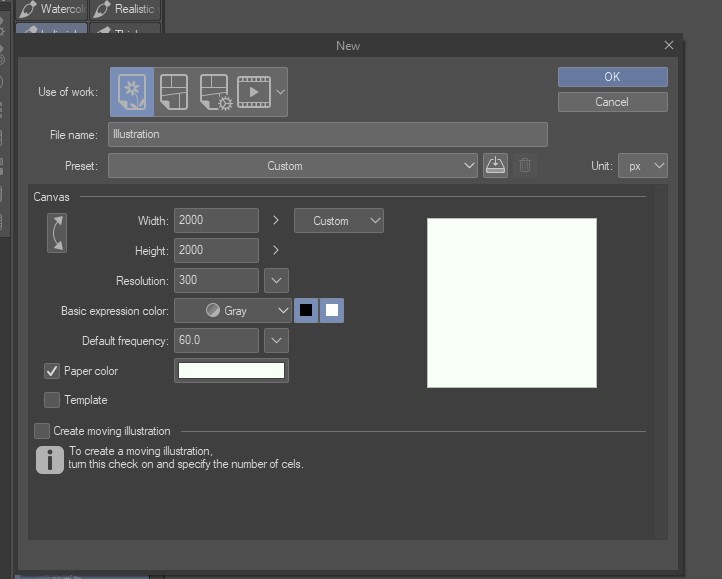This screenshot has width=722, height=579.
Task: Expand the Default frequency dropdown arrow
Action: [x=276, y=340]
